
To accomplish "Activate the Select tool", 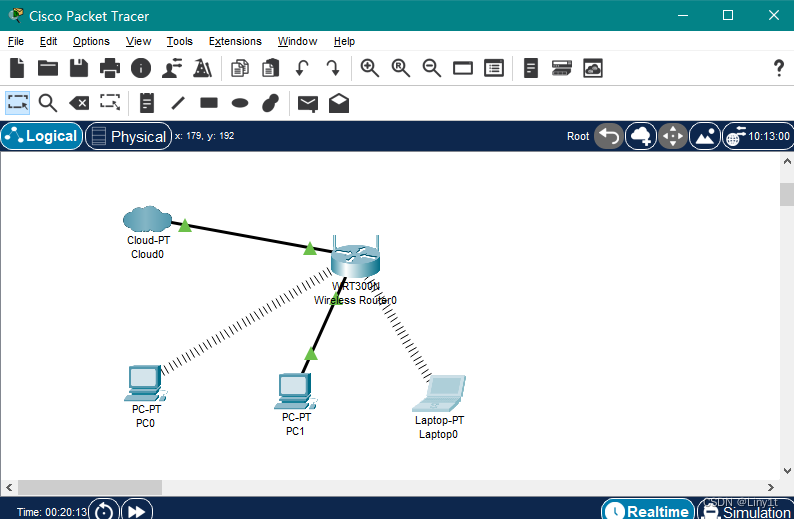I will (18, 103).
